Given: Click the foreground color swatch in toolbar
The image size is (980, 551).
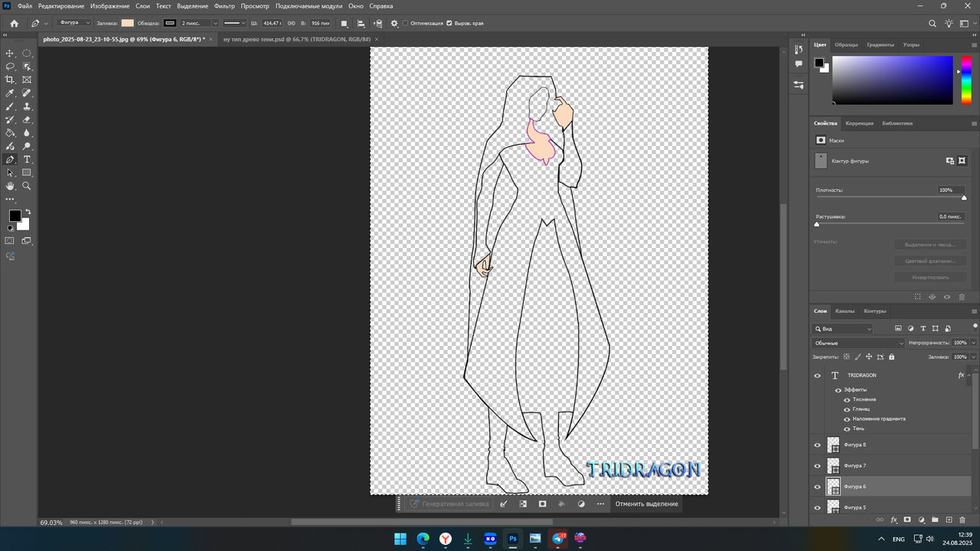Looking at the screenshot, I should [15, 216].
